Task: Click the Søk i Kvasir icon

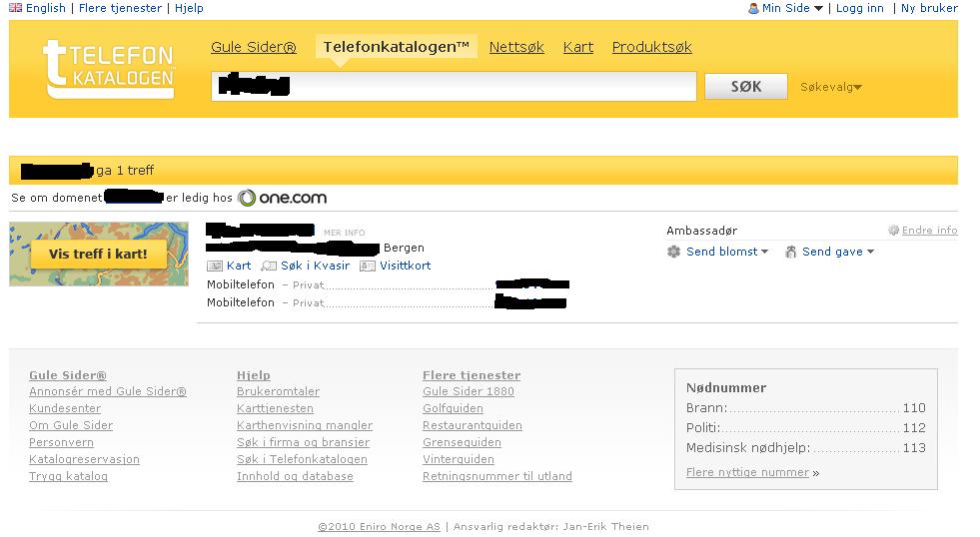Action: coord(269,266)
